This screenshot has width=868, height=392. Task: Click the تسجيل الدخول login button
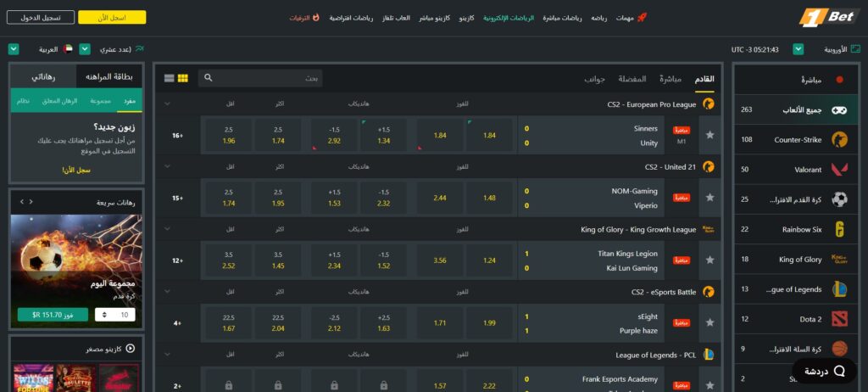tap(41, 17)
